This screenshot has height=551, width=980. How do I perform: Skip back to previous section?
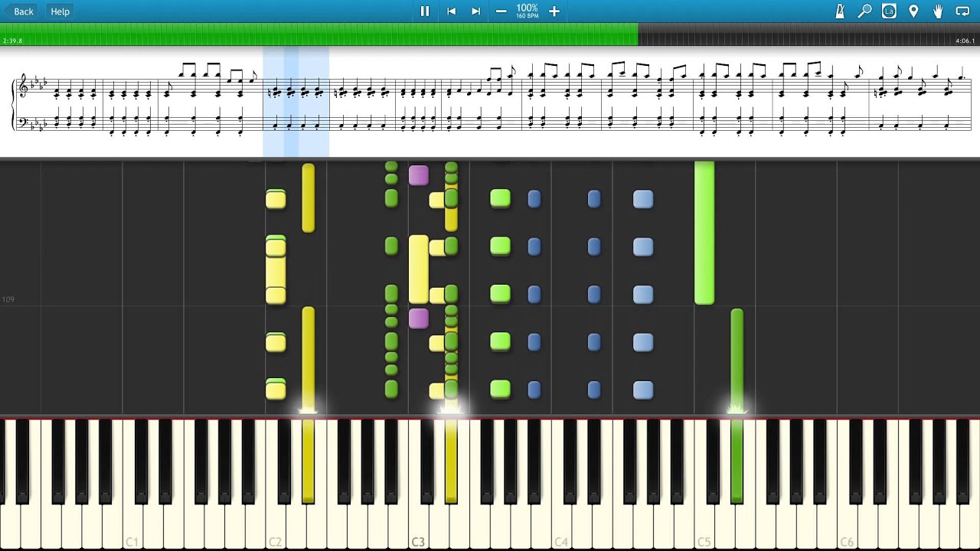(451, 11)
